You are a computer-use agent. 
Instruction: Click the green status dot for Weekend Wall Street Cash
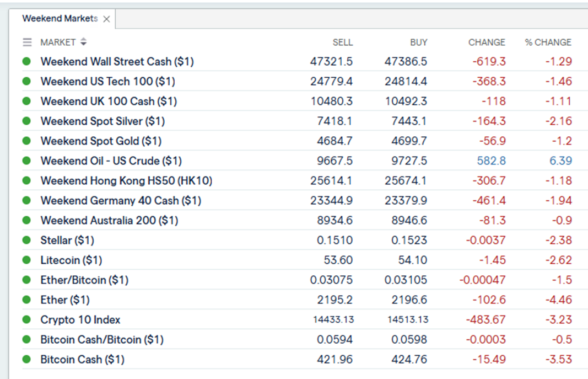click(26, 62)
